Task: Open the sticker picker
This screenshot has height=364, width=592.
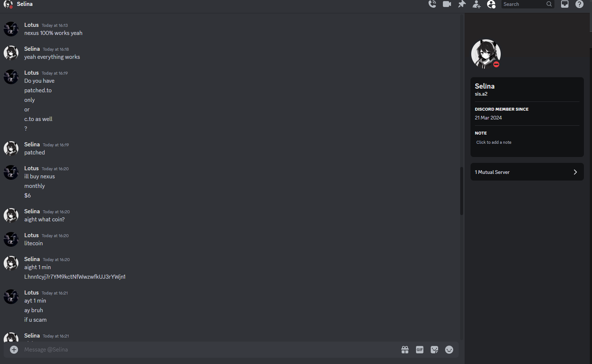Action: pyautogui.click(x=434, y=350)
